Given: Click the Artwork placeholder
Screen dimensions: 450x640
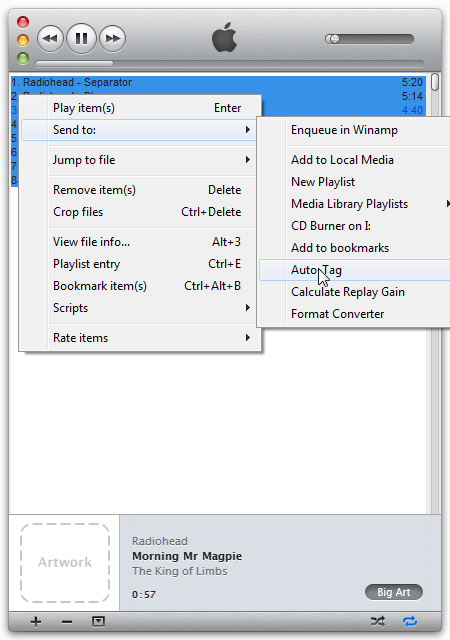Looking at the screenshot, I should coord(65,563).
